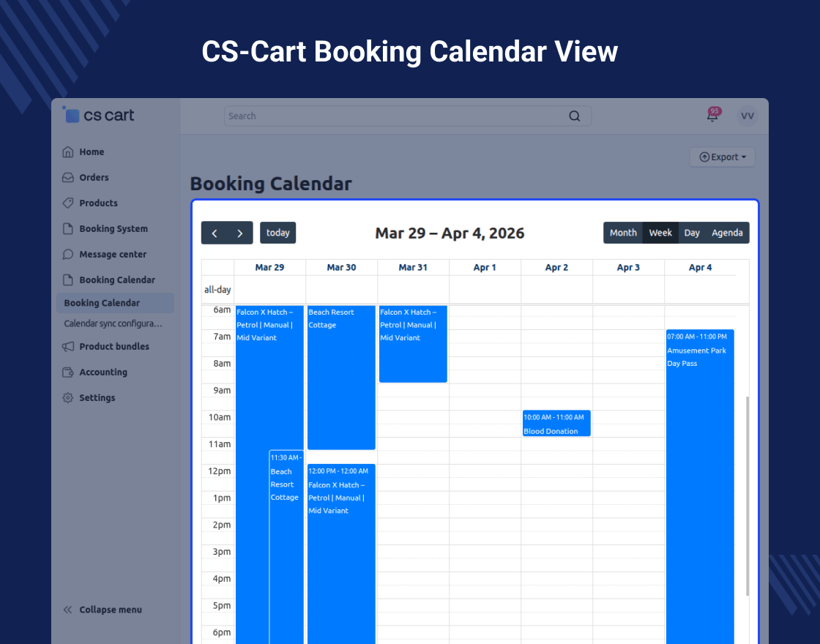The height and width of the screenshot is (644, 820).
Task: Open Booking System menu item
Action: [x=113, y=229]
